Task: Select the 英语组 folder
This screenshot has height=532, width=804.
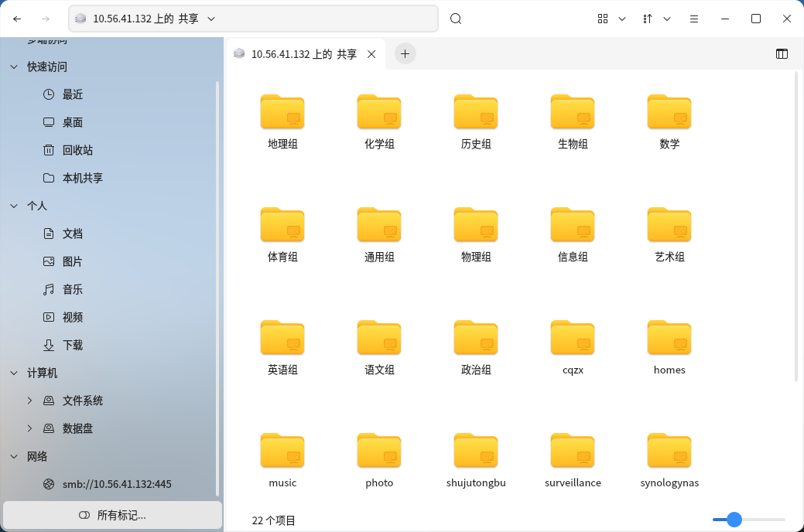Action: coord(282,347)
